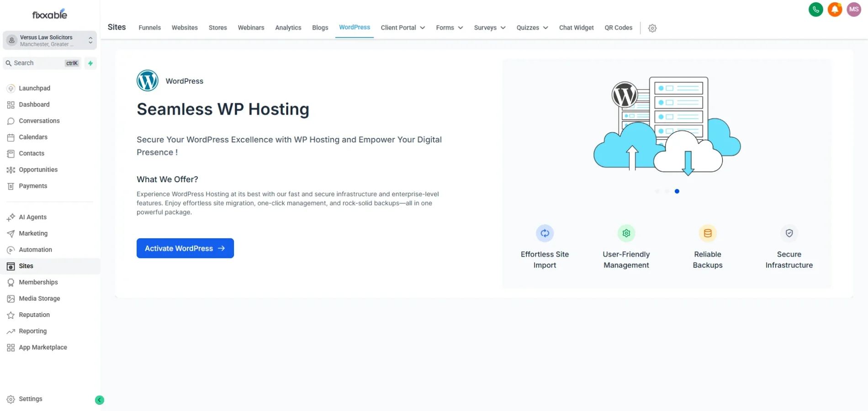Open the Blogs tab
Image resolution: width=868 pixels, height=411 pixels.
click(320, 28)
